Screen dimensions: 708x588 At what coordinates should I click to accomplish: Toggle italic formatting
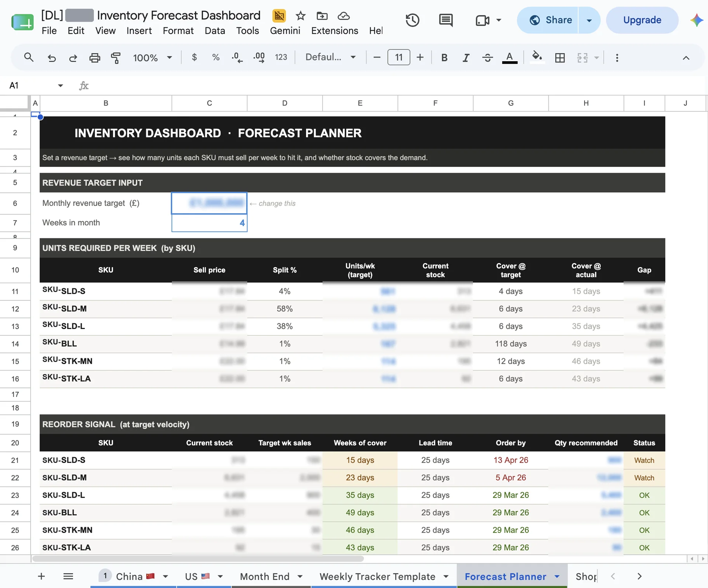(x=466, y=58)
